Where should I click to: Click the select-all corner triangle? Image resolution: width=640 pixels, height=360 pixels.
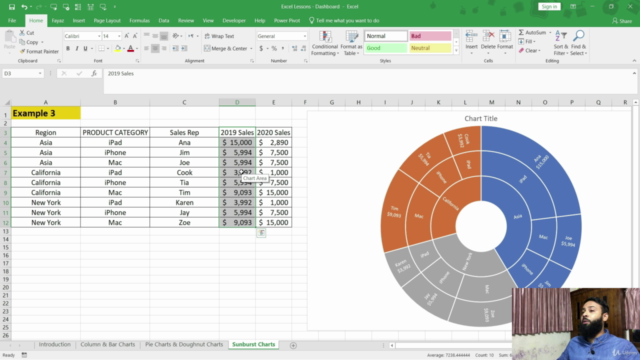click(x=7, y=102)
